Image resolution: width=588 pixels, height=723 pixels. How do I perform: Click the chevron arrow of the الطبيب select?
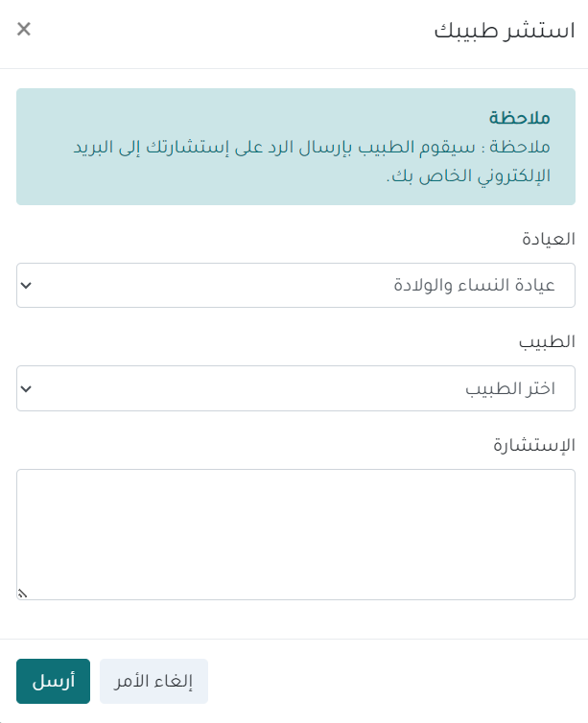pyautogui.click(x=27, y=388)
